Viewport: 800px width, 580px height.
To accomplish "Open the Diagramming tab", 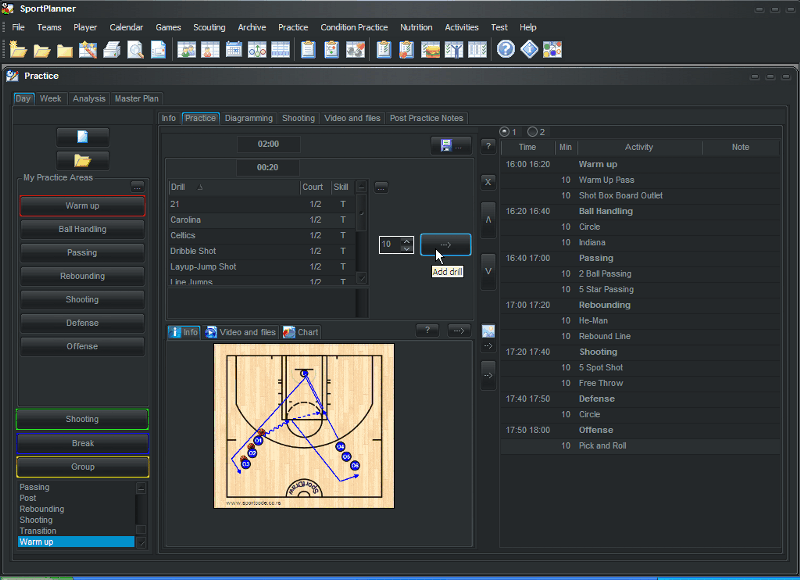I will (x=249, y=118).
